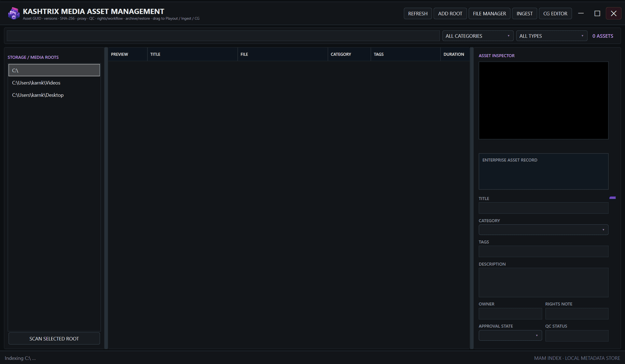The image size is (625, 364).
Task: Minimize the Kashtrix window
Action: [x=581, y=13]
